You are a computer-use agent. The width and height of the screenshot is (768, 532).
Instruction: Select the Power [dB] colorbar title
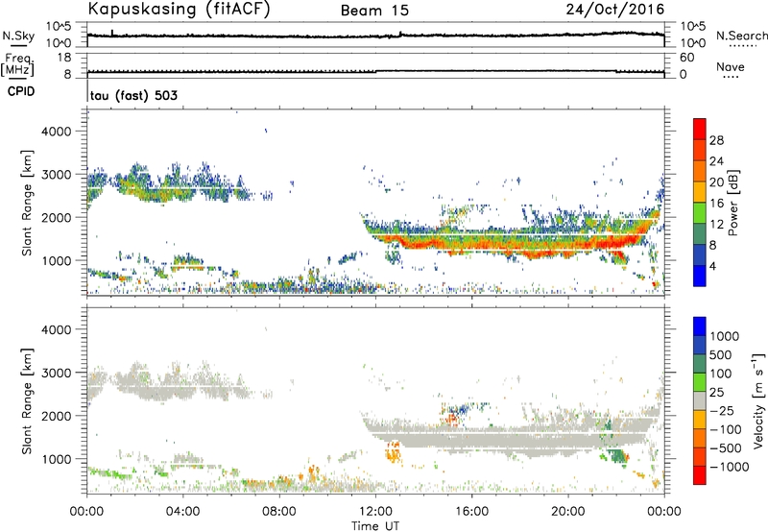(732, 203)
